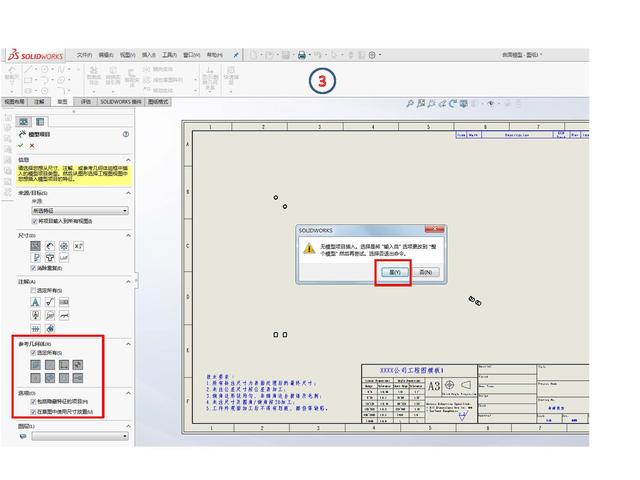This screenshot has width=640, height=480.
Task: Collapse the 参考几何体 section
Action: (128, 344)
